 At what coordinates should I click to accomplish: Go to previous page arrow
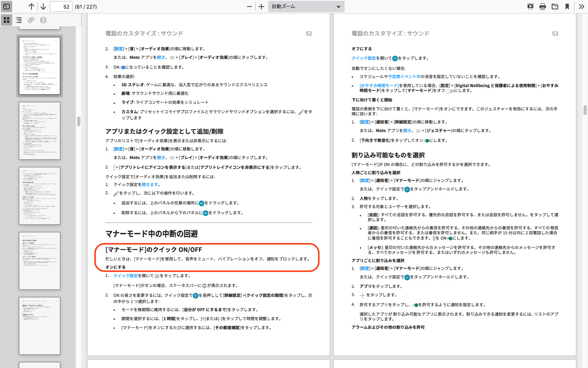click(x=31, y=7)
